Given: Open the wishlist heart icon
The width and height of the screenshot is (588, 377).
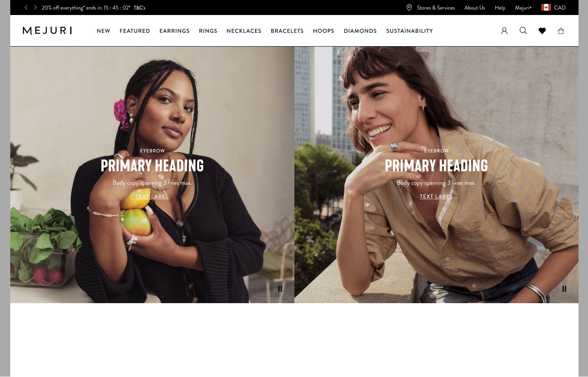Looking at the screenshot, I should coord(542,31).
